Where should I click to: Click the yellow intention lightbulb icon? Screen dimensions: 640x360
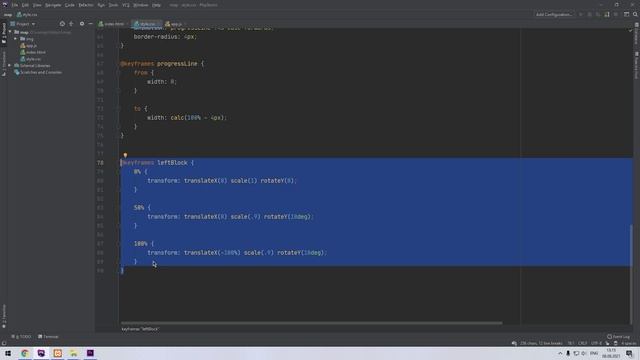(x=125, y=155)
